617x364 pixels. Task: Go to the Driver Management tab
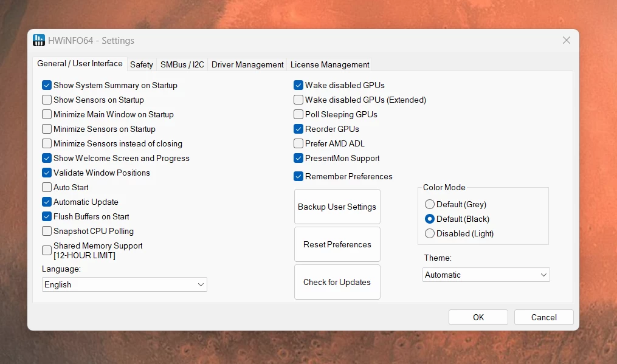point(247,64)
